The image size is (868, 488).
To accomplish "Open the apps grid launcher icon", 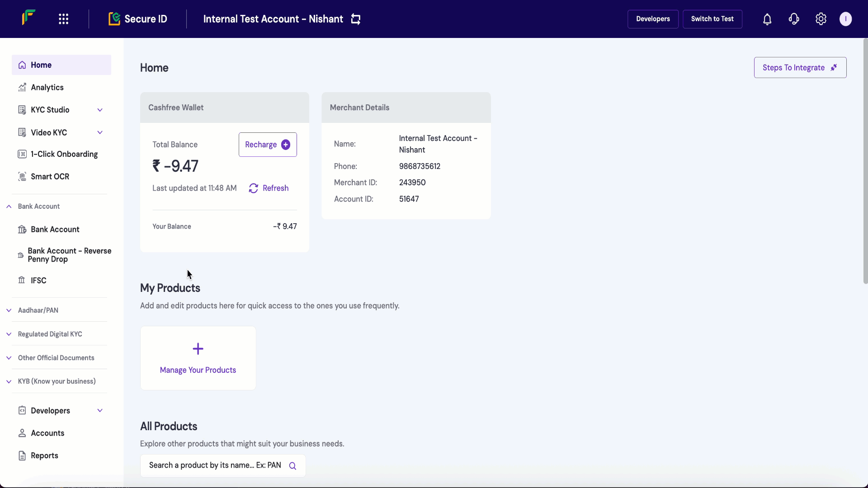I will pyautogui.click(x=63, y=19).
